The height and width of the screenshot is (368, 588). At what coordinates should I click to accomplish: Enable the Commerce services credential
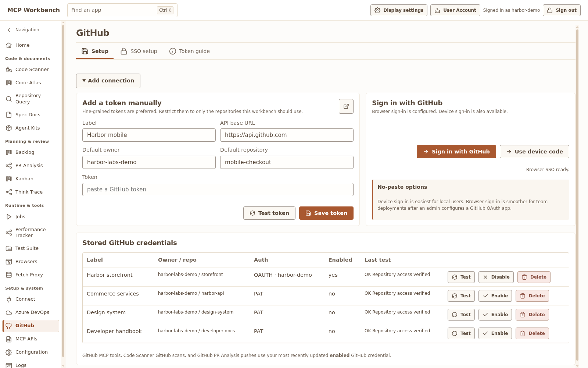495,296
